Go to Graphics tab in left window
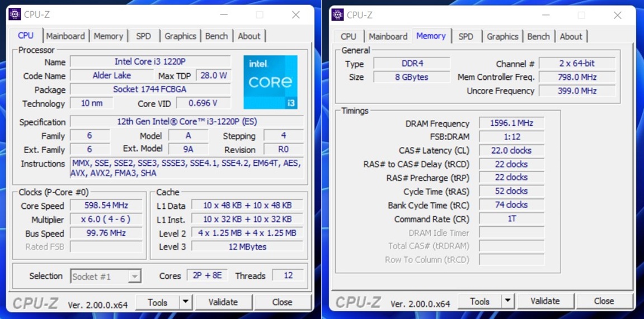This screenshot has width=644, height=319. (x=180, y=36)
